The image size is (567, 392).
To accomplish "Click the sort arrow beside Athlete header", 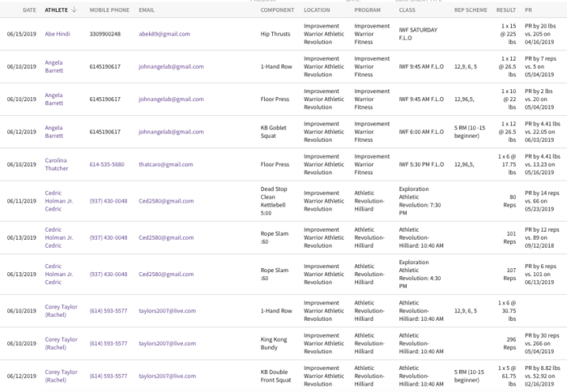I will (75, 10).
